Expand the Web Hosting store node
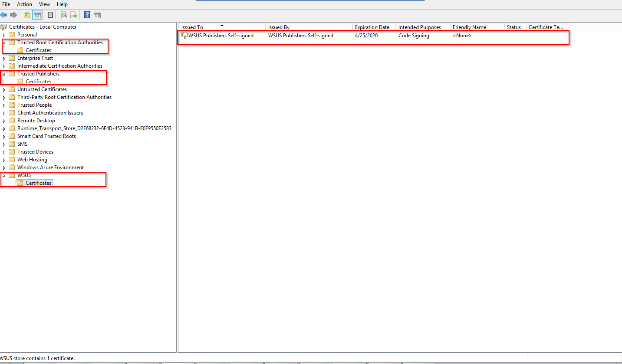The height and width of the screenshot is (364, 622). tap(4, 160)
